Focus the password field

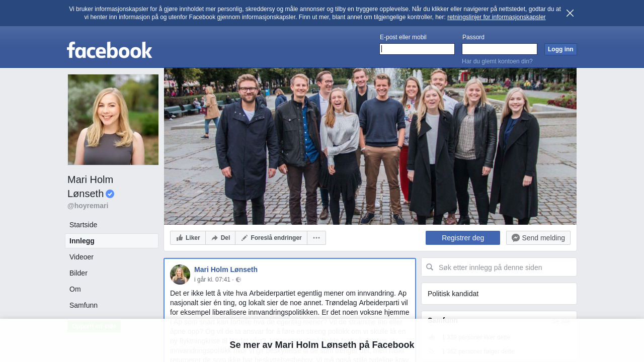point(500,49)
